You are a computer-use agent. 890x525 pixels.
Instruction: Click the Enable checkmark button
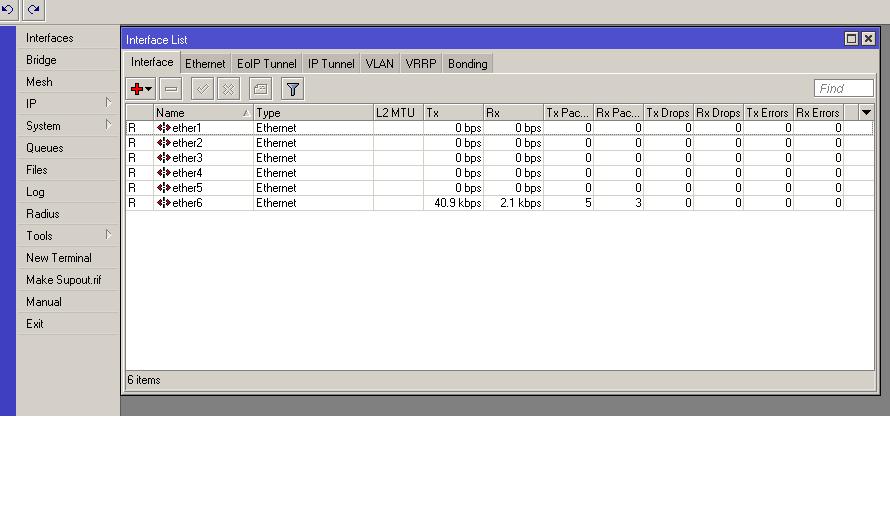202,89
